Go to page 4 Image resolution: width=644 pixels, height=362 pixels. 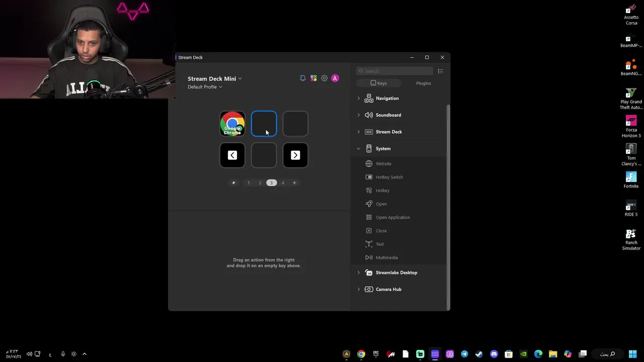coord(283,183)
